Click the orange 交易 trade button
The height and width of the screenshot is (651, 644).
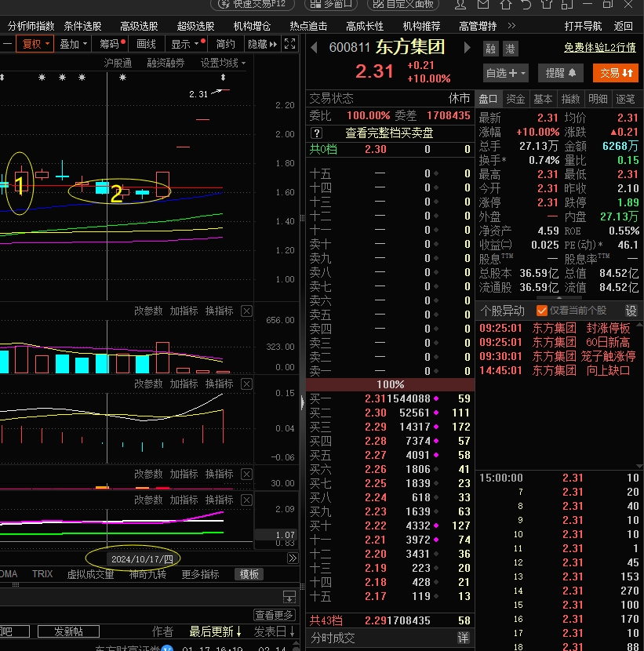click(617, 73)
